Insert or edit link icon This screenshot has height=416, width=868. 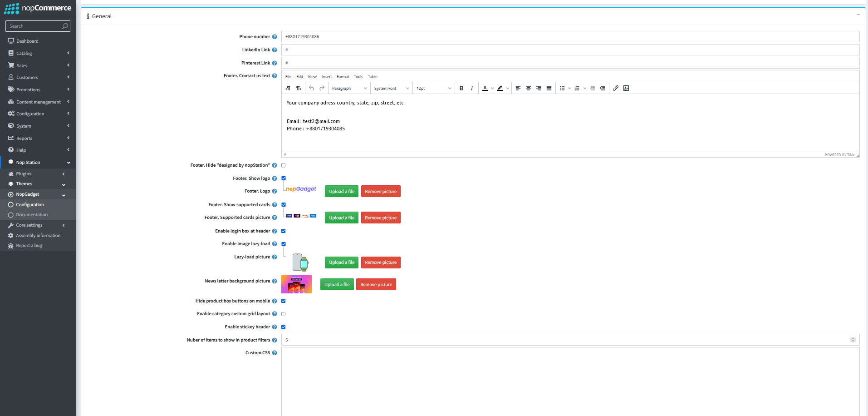[616, 88]
